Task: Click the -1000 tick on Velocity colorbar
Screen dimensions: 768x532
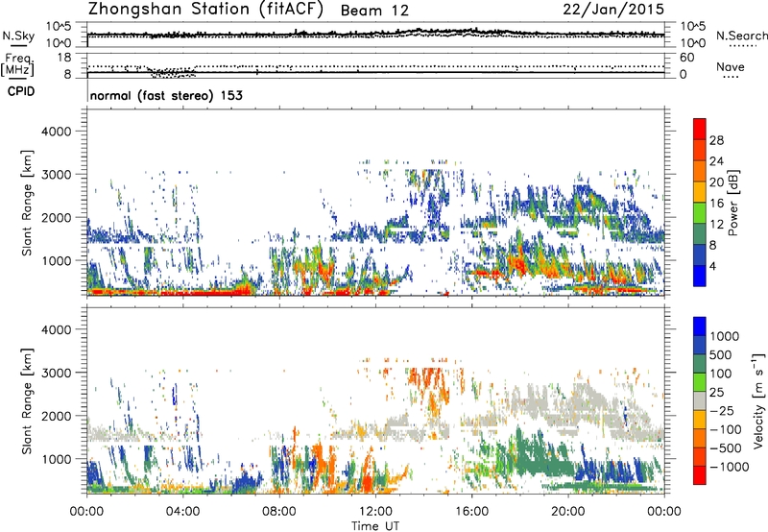Action: tap(730, 467)
